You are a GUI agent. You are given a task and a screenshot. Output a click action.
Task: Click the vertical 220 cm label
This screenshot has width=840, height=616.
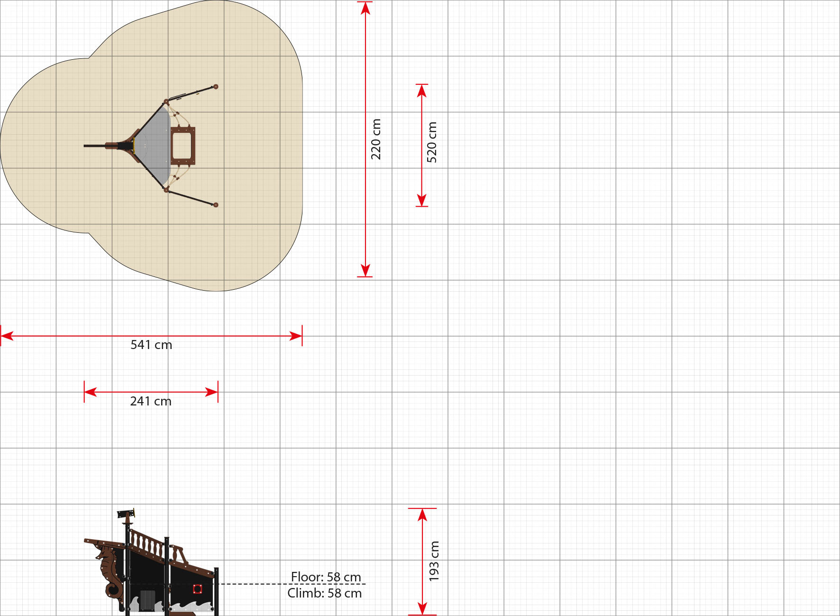(376, 139)
